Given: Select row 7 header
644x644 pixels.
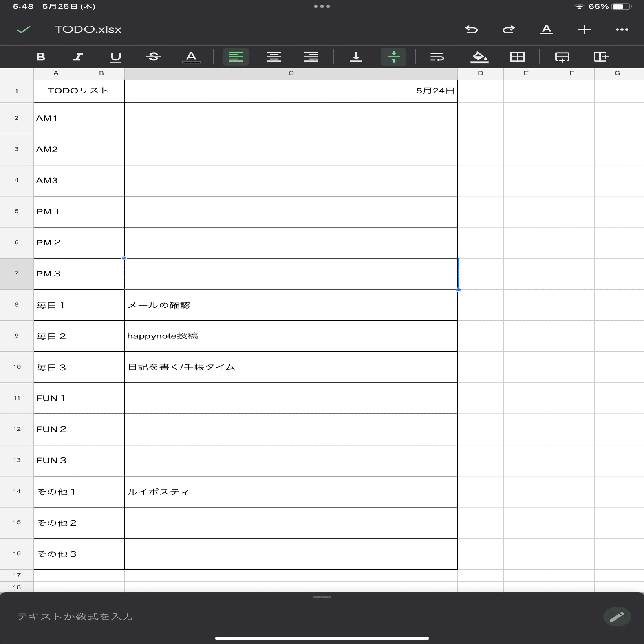Looking at the screenshot, I should [16, 274].
